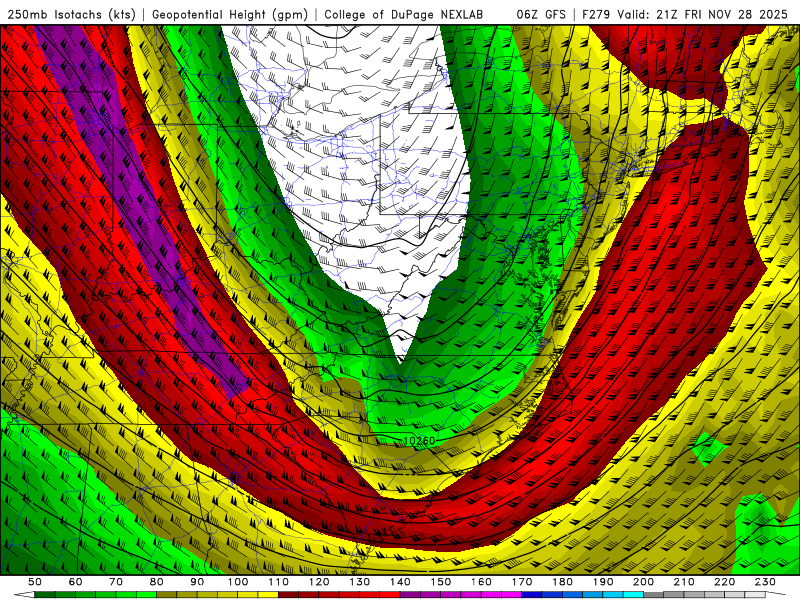Click the colorbar label '80'
Screen dimensions: 800x600
pyautogui.click(x=156, y=582)
